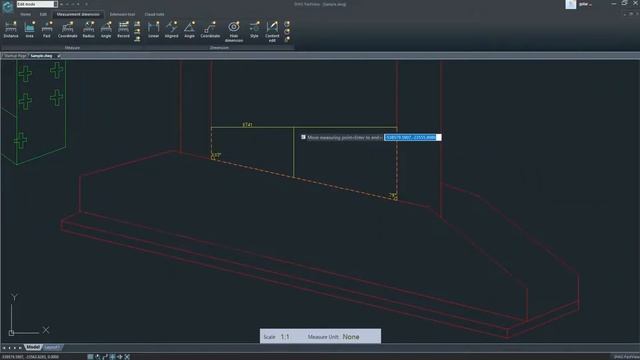Click the coordinate readout in the status bar

coord(31,357)
